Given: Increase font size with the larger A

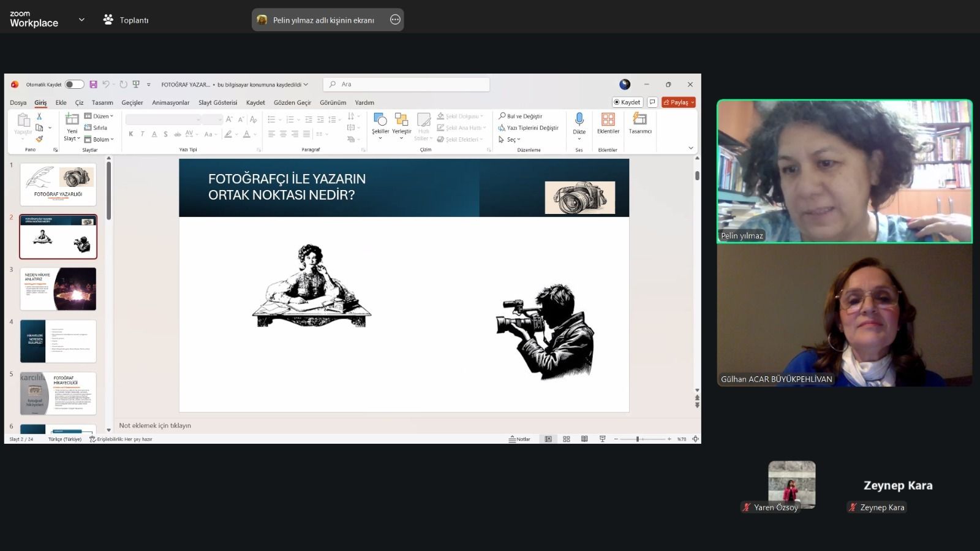Looking at the screenshot, I should coord(229,119).
